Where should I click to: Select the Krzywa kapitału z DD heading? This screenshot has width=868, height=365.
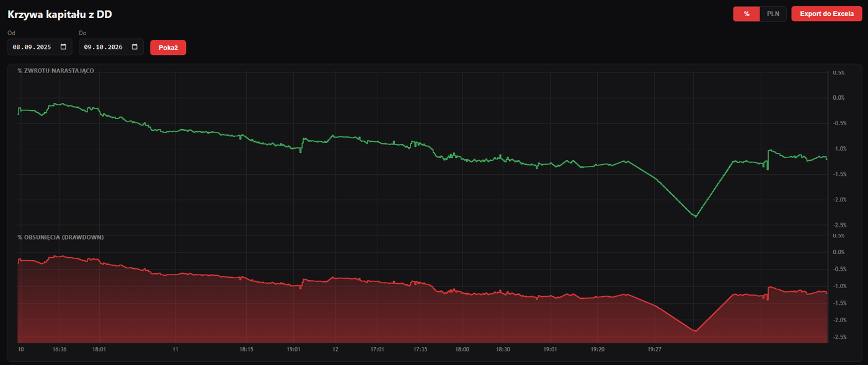point(60,14)
